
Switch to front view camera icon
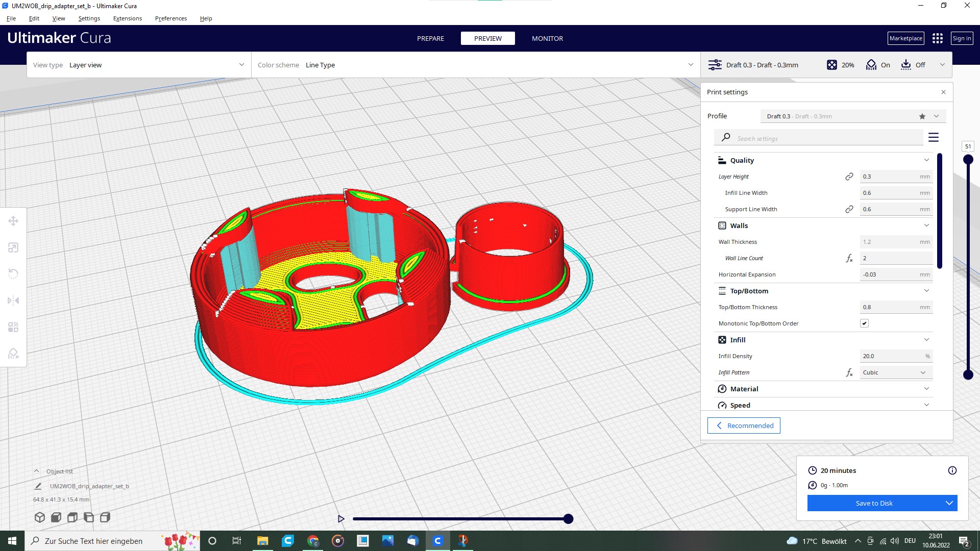pyautogui.click(x=56, y=517)
